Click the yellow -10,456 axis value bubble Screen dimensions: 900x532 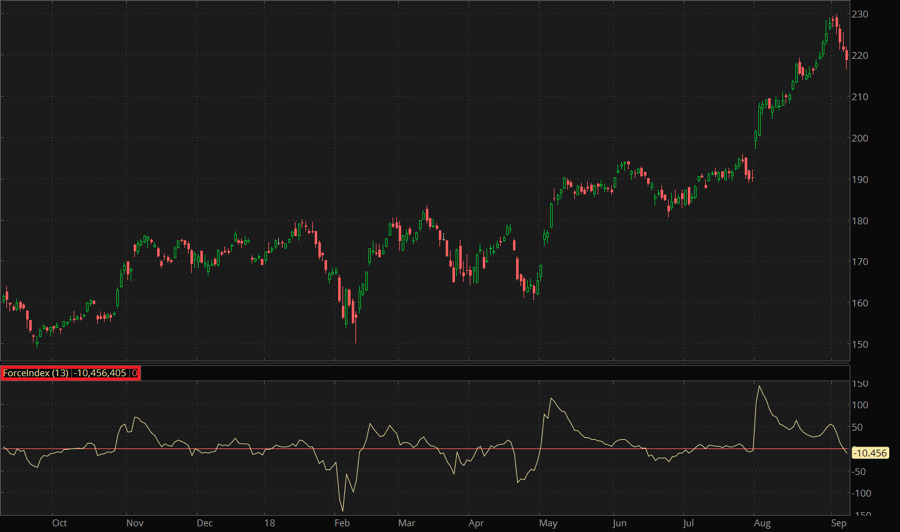coord(869,453)
